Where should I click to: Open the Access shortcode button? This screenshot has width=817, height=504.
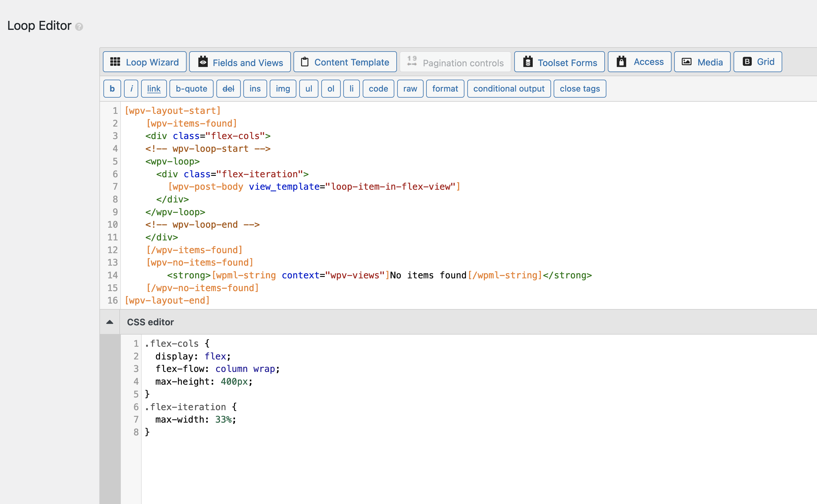[x=639, y=62]
